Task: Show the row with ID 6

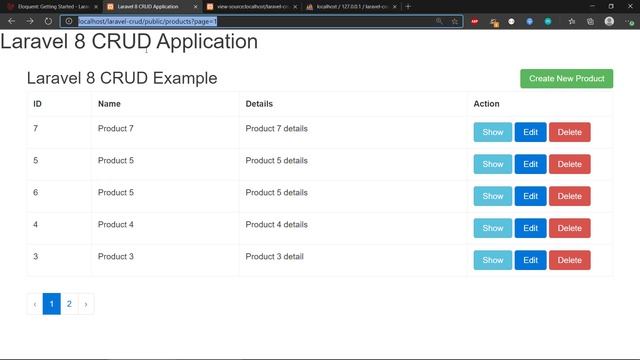Action: tap(493, 196)
